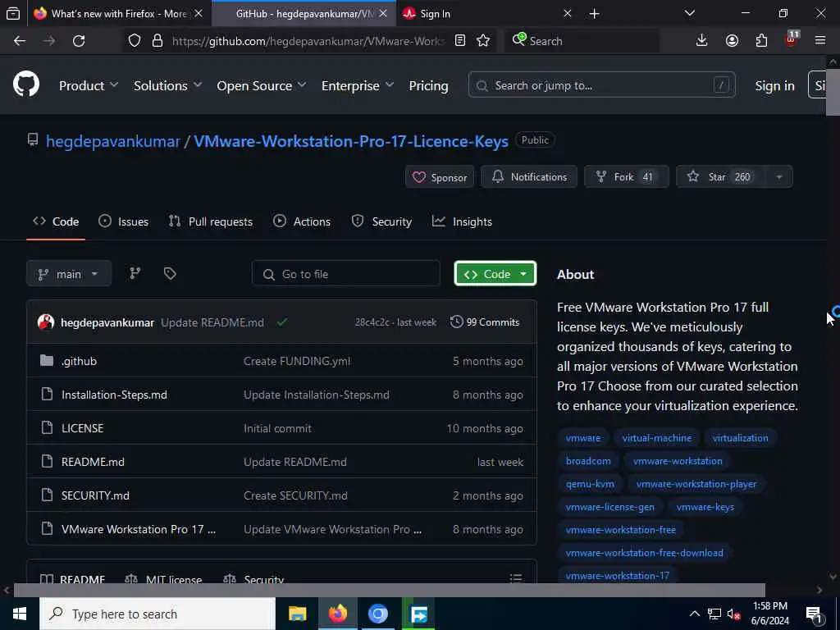Expand the Open Source menu

[x=262, y=85]
